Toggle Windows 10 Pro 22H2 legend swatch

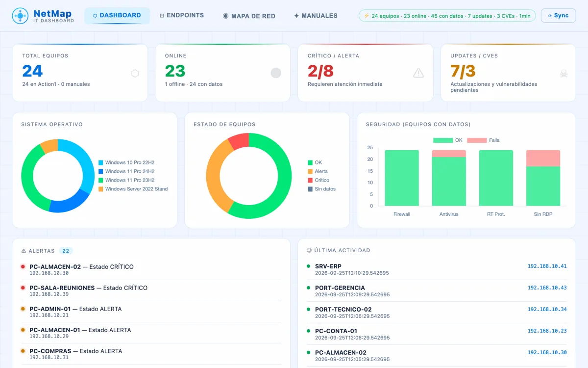point(101,162)
